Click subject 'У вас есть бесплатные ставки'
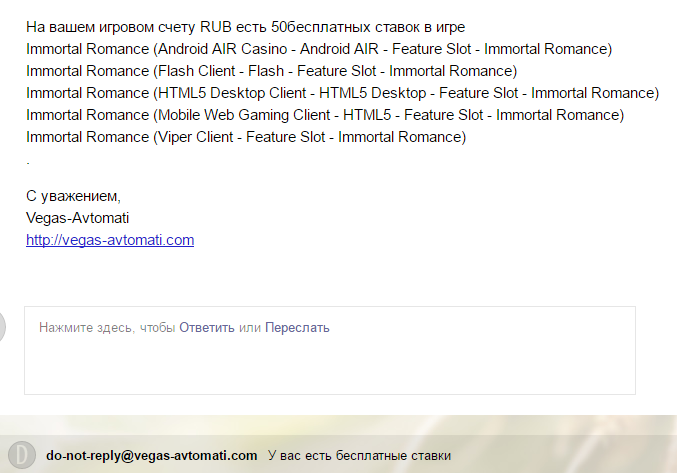Image resolution: width=677 pixels, height=473 pixels. (x=359, y=455)
